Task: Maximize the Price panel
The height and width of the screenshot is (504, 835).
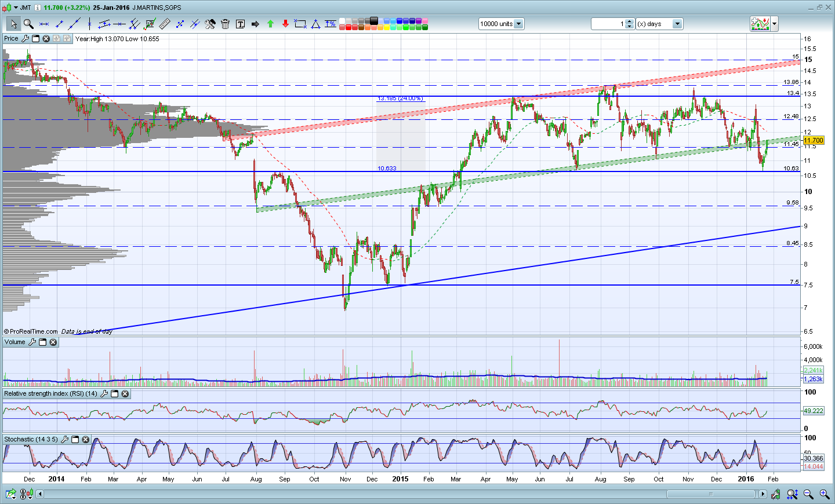Action: click(x=35, y=39)
